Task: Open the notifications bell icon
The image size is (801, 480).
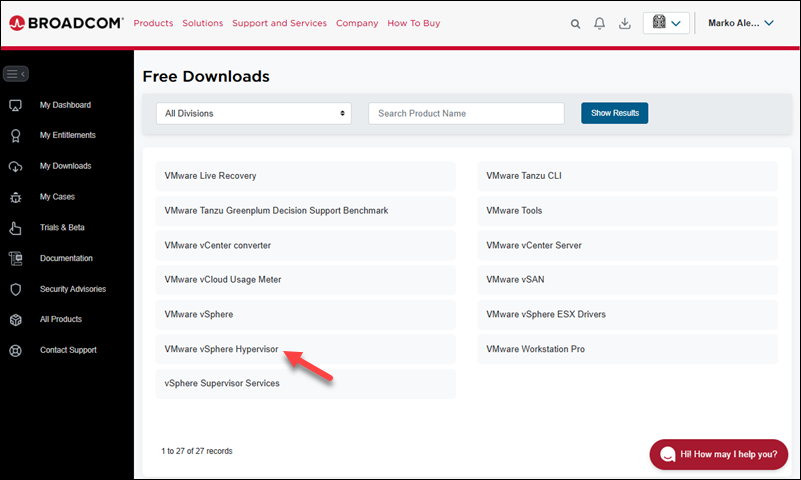Action: 600,23
